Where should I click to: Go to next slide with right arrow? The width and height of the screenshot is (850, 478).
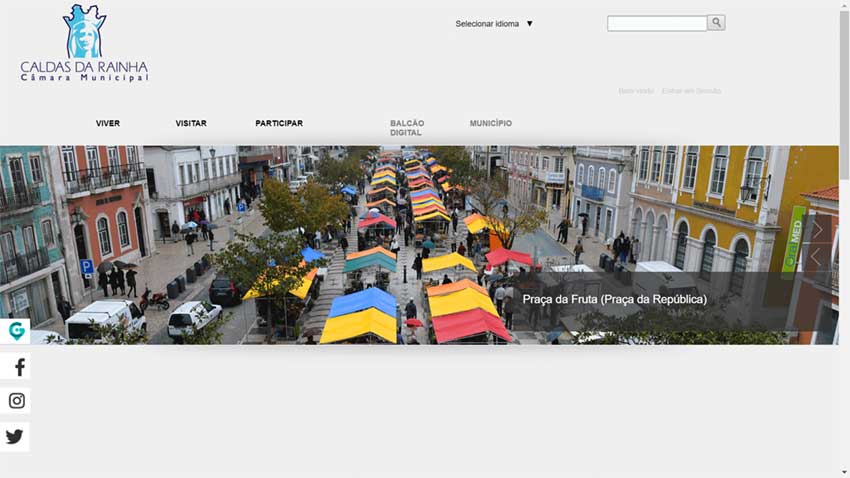click(x=817, y=229)
